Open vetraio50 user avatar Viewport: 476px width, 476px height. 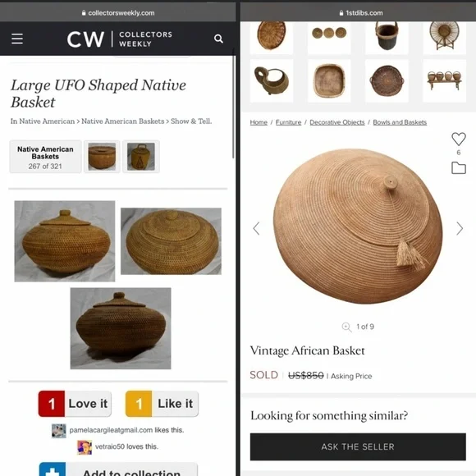[85, 447]
